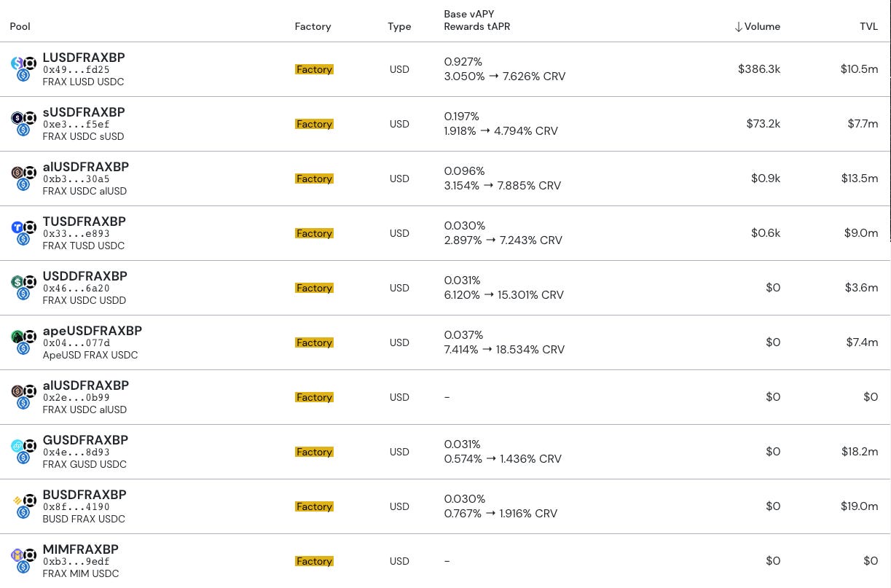Click the $18.2m TVL value
Screen dimensions: 891x588
tap(860, 452)
